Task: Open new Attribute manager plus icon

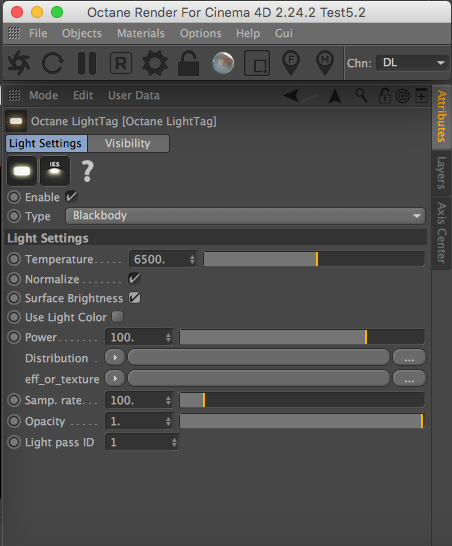Action: click(x=421, y=96)
